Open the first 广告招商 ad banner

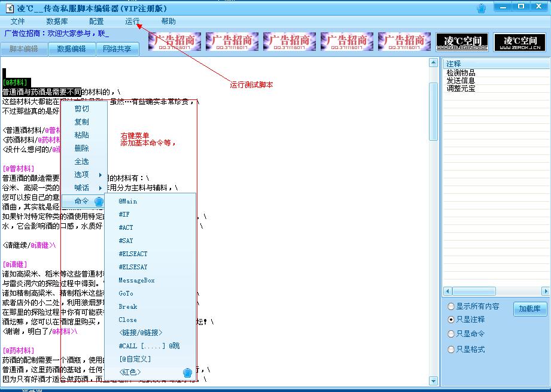click(x=175, y=41)
